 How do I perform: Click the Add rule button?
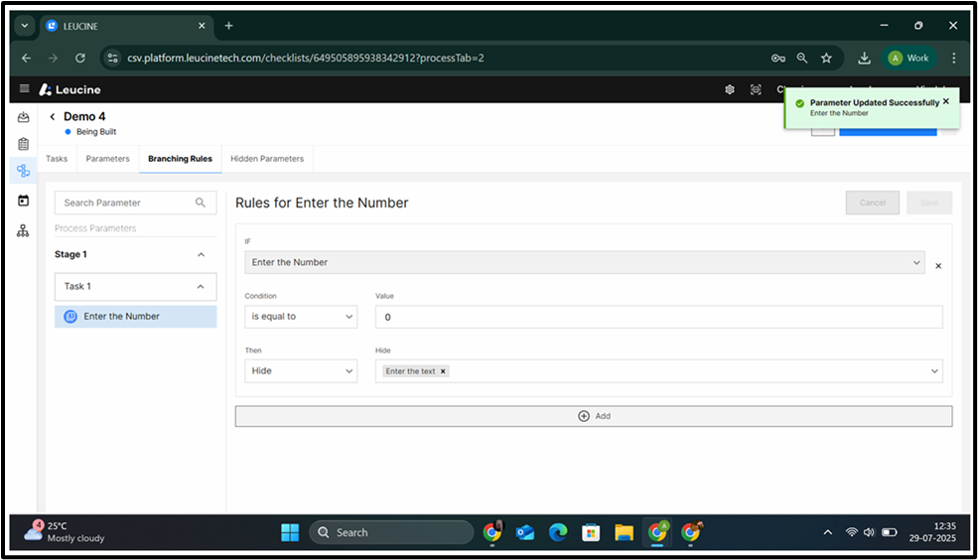coord(593,416)
